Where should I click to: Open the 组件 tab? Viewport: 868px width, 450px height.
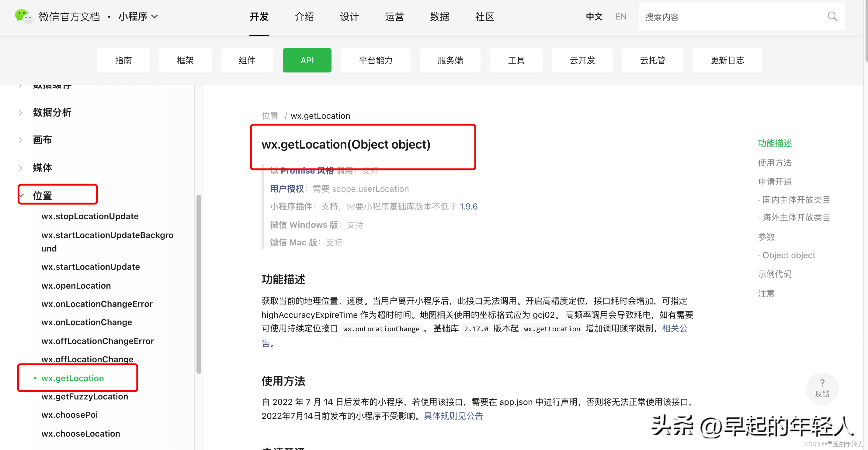[247, 60]
